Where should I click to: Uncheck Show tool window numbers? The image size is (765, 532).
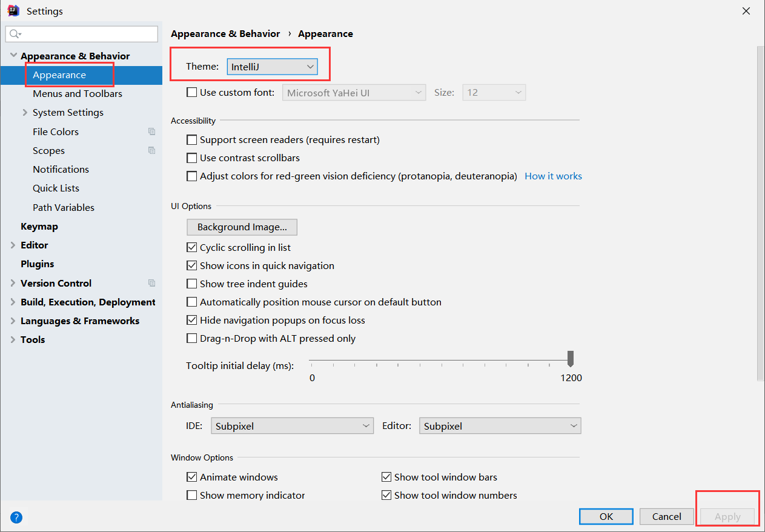[386, 496]
